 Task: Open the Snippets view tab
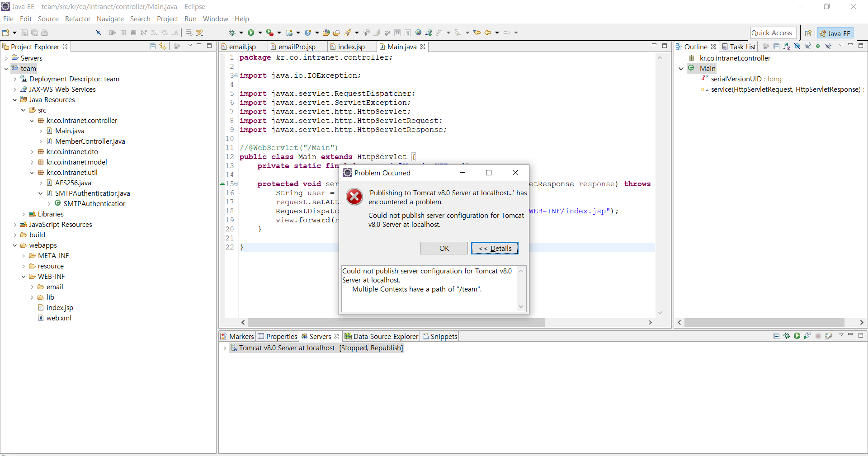coord(440,336)
